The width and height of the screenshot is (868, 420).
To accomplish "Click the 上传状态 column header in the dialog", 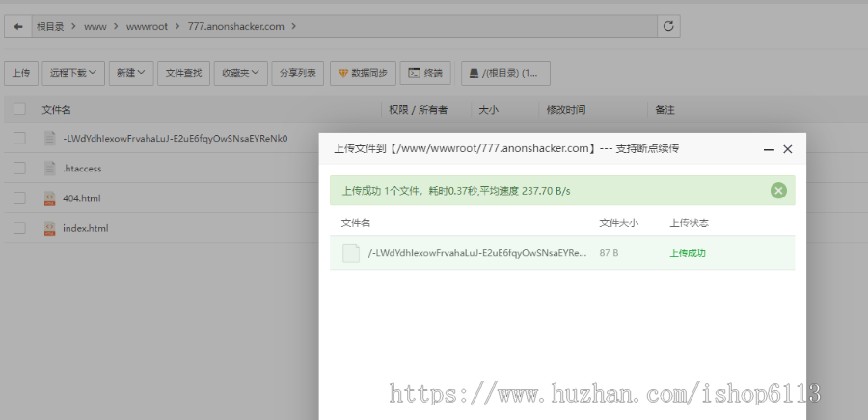I will coord(690,223).
